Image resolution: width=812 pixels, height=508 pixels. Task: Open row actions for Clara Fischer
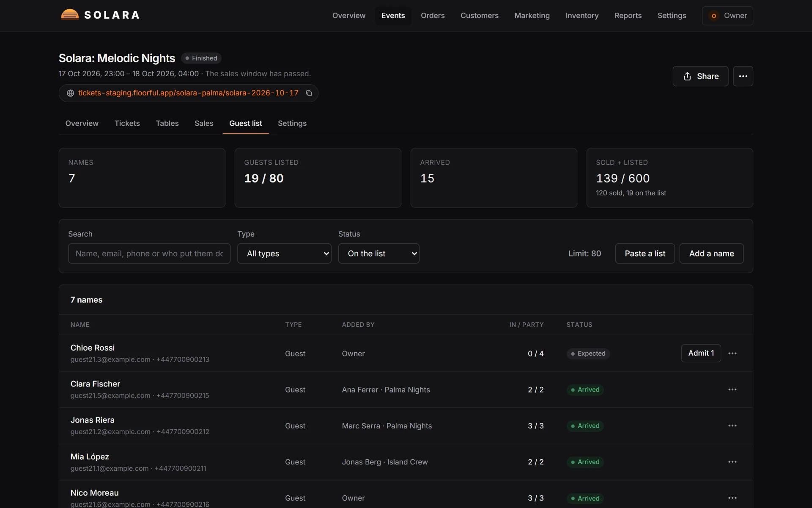click(x=732, y=389)
